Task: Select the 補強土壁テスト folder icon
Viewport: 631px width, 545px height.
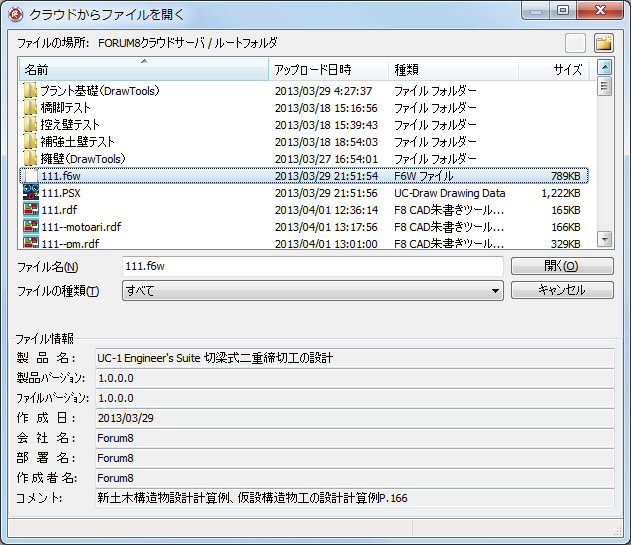Action: (30, 142)
